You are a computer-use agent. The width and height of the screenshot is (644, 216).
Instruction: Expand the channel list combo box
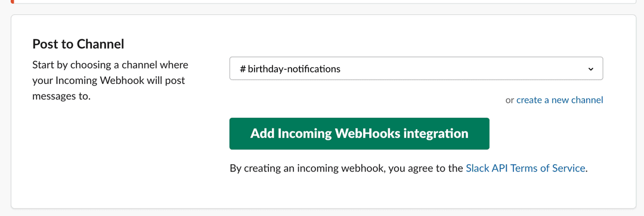point(416,68)
